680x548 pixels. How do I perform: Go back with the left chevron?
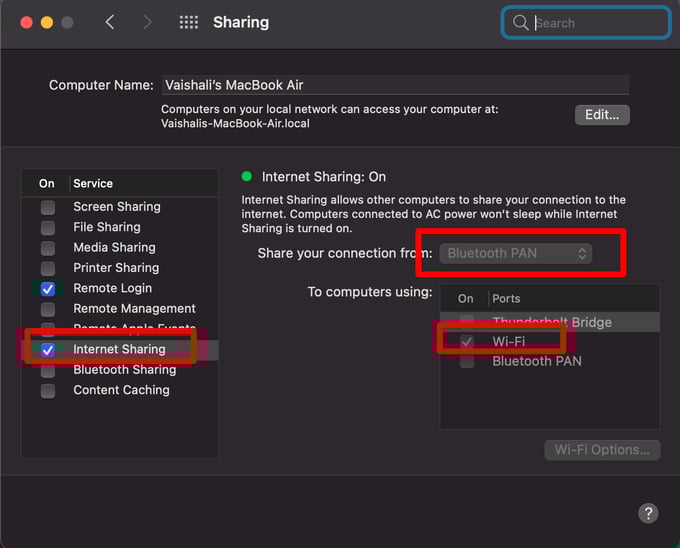(x=110, y=22)
